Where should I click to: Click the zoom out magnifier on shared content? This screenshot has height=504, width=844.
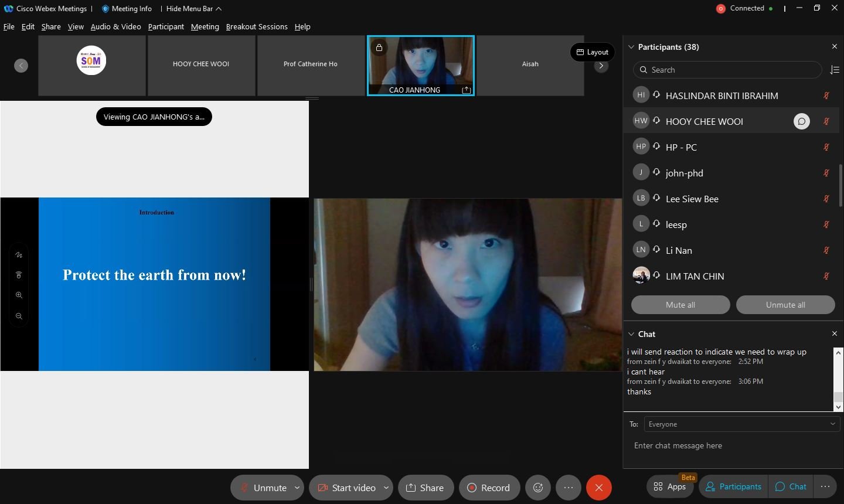[19, 316]
